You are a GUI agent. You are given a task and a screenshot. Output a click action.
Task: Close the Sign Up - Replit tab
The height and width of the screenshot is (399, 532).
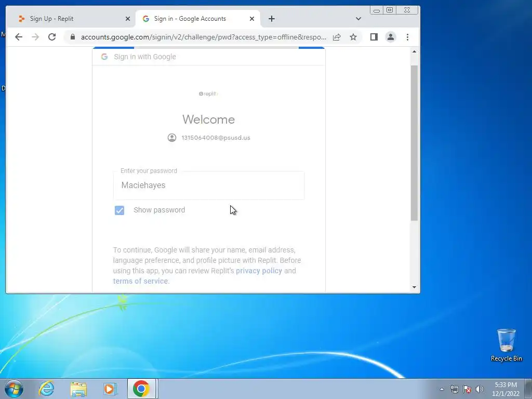pos(128,19)
